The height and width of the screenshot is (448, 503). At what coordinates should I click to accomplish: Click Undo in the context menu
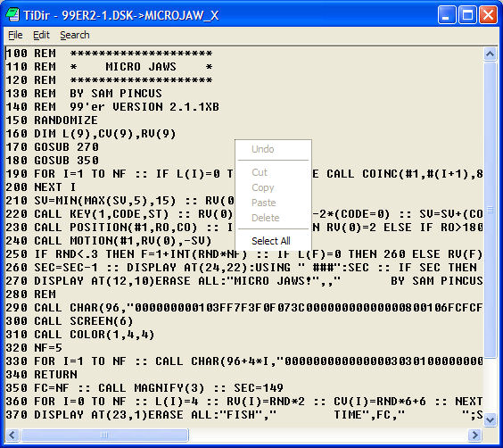pos(263,149)
